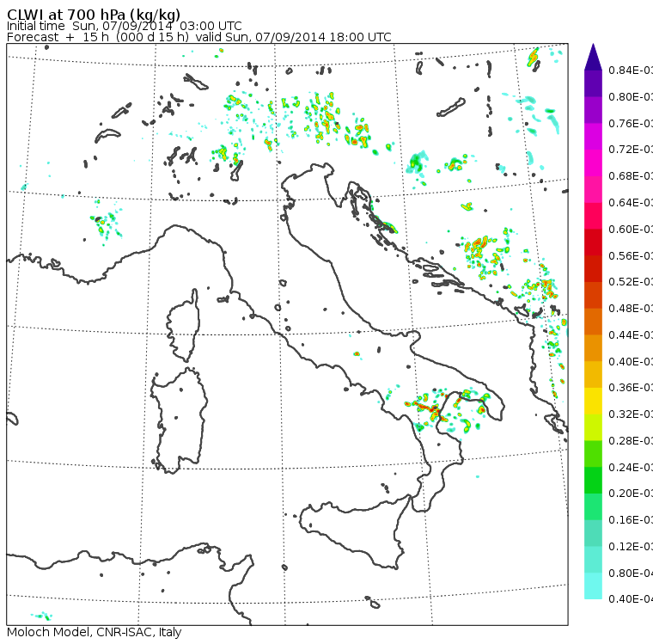Image resolution: width=653 pixels, height=644 pixels.
Task: Click the 0.68E-03 colorbar label
Action: point(631,176)
